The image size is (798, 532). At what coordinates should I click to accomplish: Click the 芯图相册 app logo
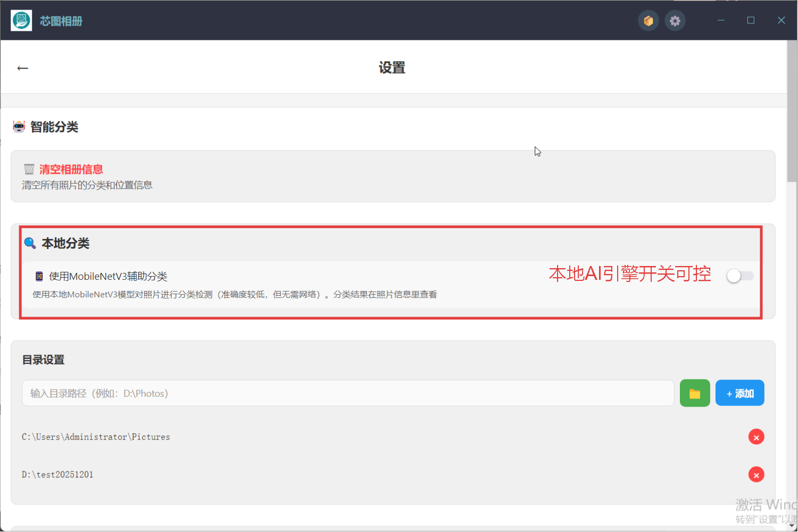21,21
